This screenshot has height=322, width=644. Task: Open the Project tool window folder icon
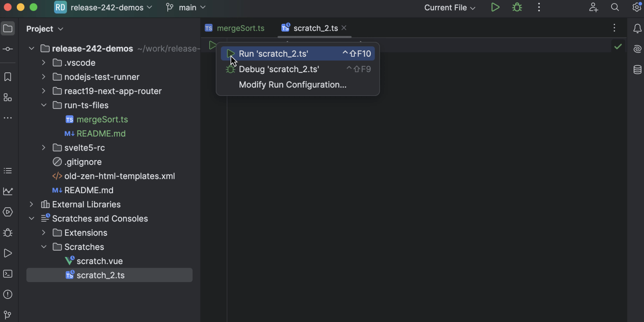click(8, 29)
